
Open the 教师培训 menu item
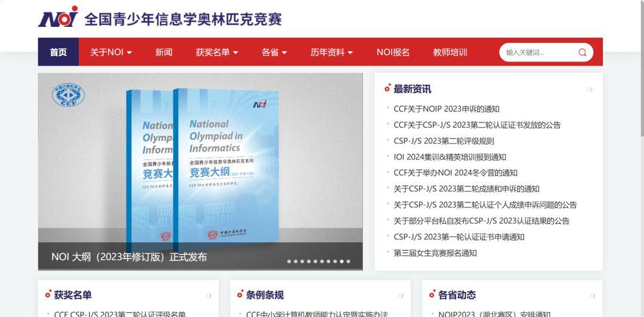[x=450, y=52]
